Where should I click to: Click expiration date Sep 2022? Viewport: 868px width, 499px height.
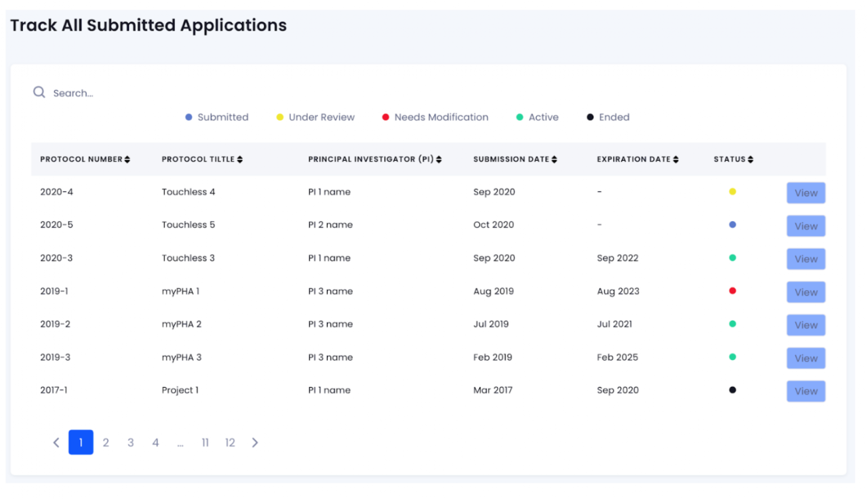pyautogui.click(x=618, y=258)
